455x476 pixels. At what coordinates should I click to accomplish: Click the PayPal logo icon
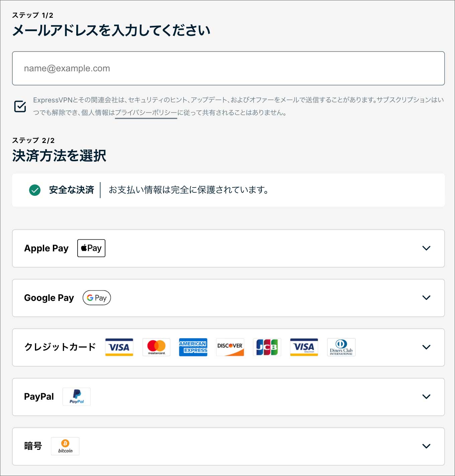[x=77, y=397]
